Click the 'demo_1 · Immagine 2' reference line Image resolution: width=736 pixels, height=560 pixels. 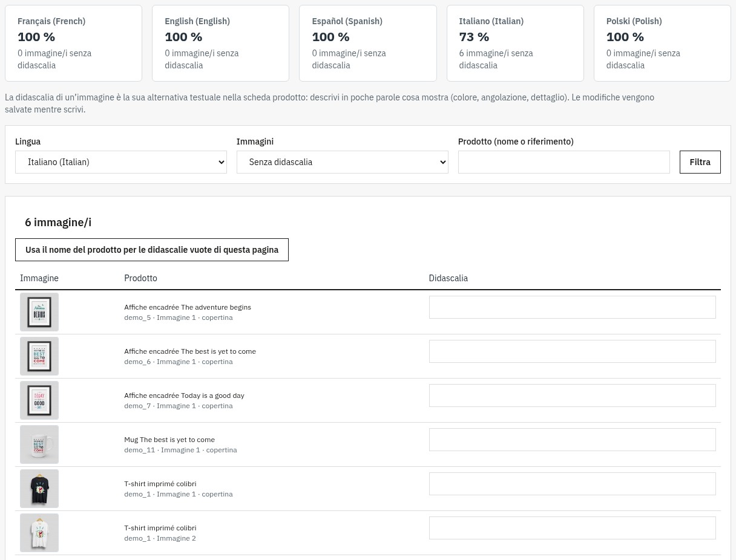pyautogui.click(x=160, y=538)
